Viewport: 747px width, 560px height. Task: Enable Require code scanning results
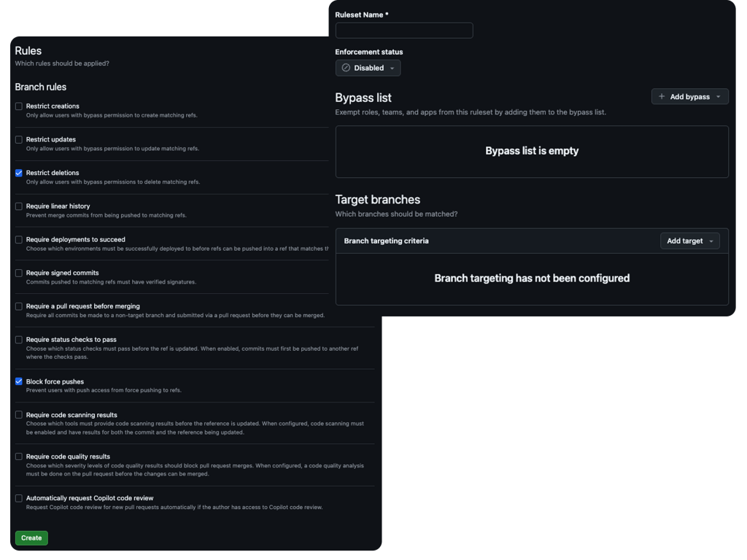click(19, 415)
